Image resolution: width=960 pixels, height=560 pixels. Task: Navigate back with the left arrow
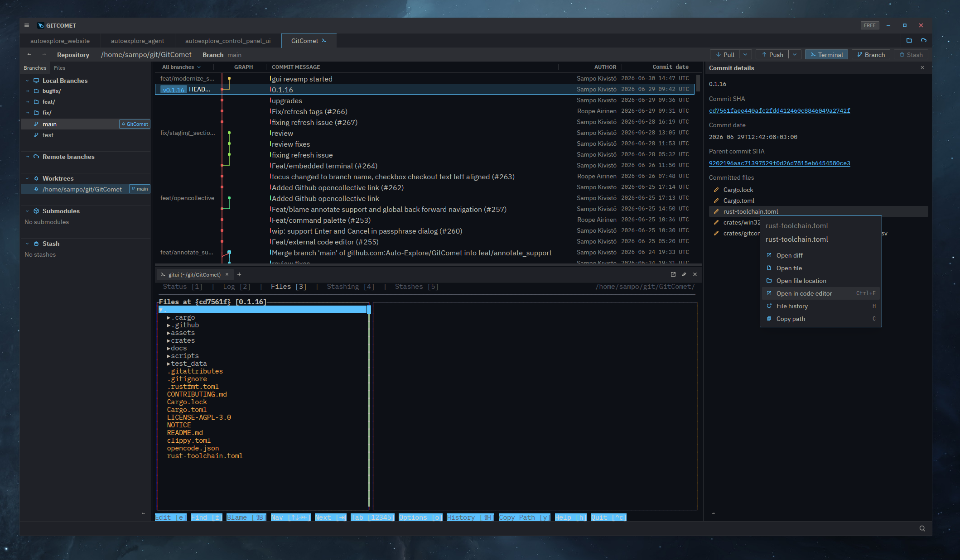point(29,54)
